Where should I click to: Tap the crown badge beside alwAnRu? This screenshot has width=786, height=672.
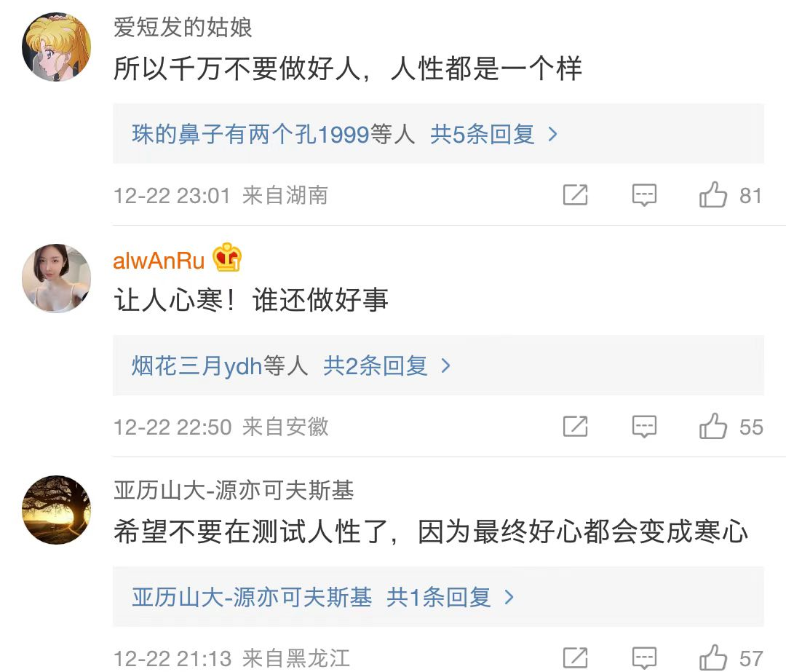(227, 258)
